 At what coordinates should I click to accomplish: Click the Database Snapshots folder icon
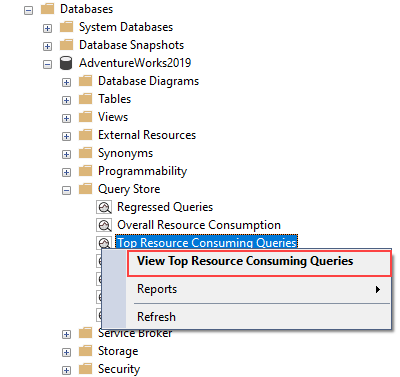[66, 45]
